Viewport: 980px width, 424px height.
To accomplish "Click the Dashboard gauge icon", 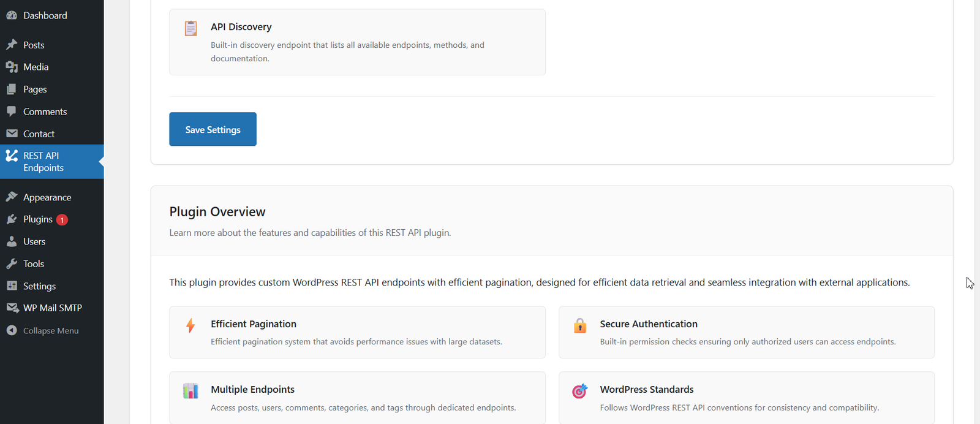I will tap(12, 15).
